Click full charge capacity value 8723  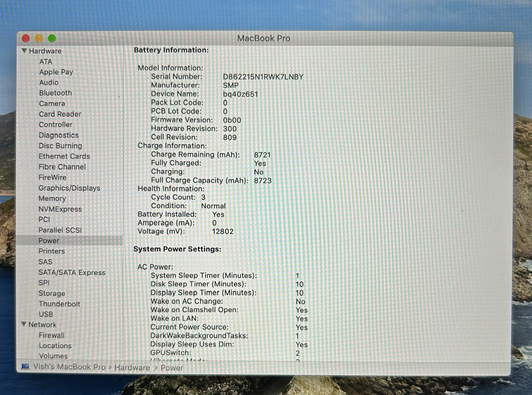[263, 181]
